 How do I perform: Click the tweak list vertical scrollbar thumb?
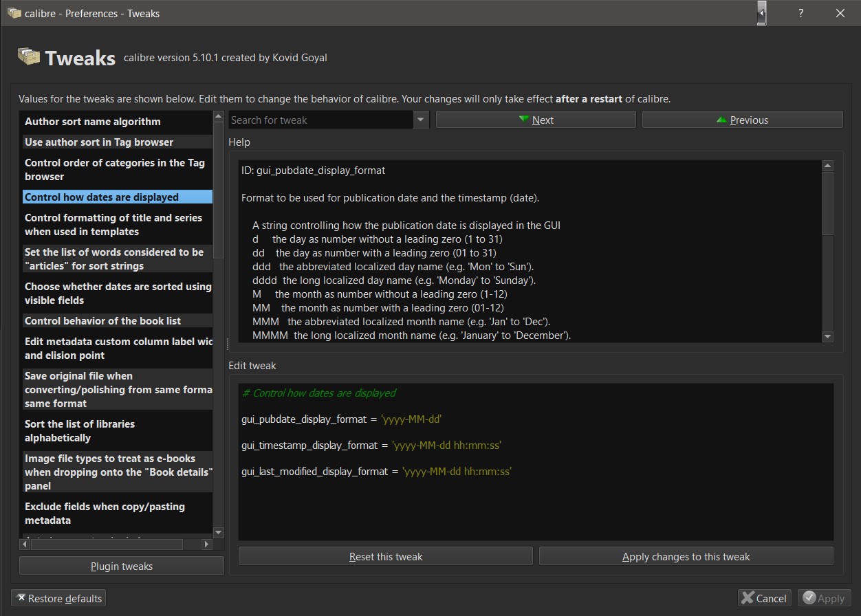(219, 190)
